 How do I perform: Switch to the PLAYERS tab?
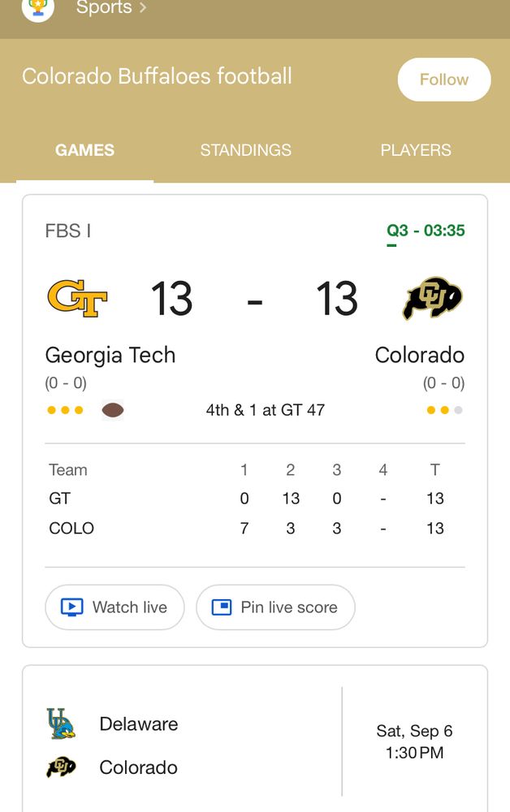pyautogui.click(x=416, y=150)
